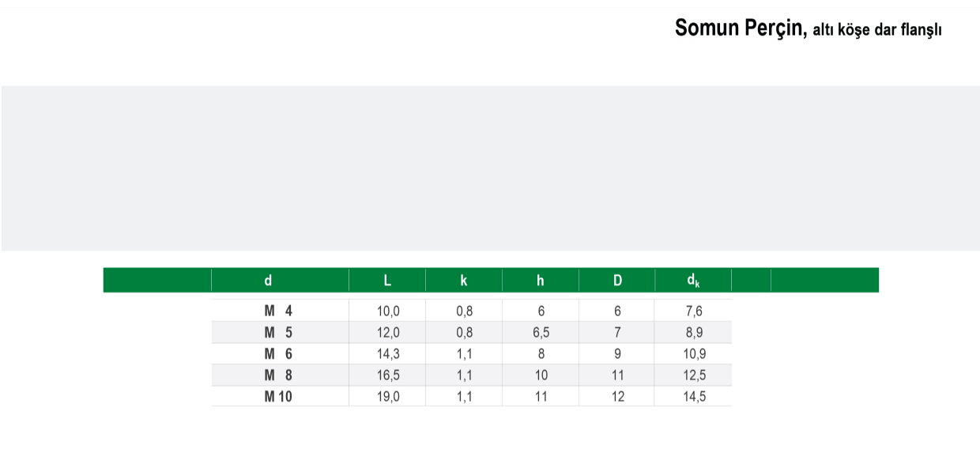Select the M 6 row label

(x=280, y=354)
